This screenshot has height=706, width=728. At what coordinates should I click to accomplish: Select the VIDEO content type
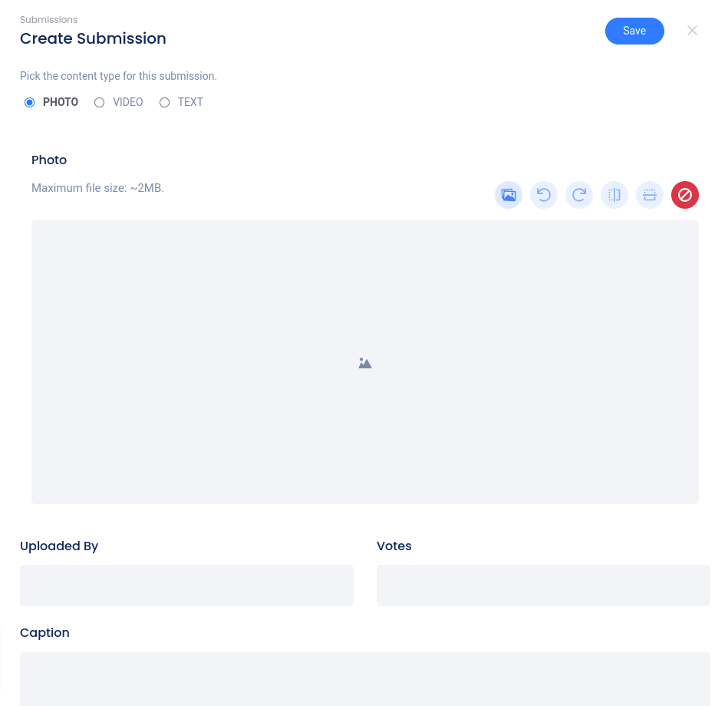[x=100, y=103]
